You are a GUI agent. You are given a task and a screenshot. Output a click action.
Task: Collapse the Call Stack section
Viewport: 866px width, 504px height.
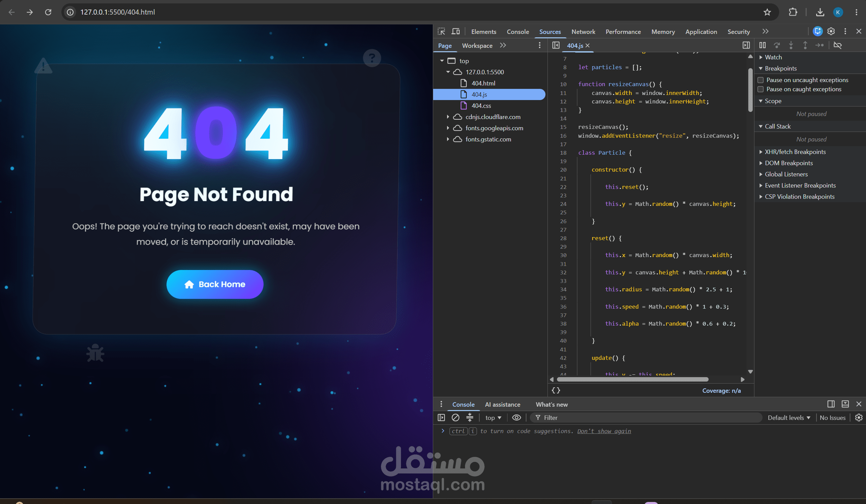[x=761, y=127]
